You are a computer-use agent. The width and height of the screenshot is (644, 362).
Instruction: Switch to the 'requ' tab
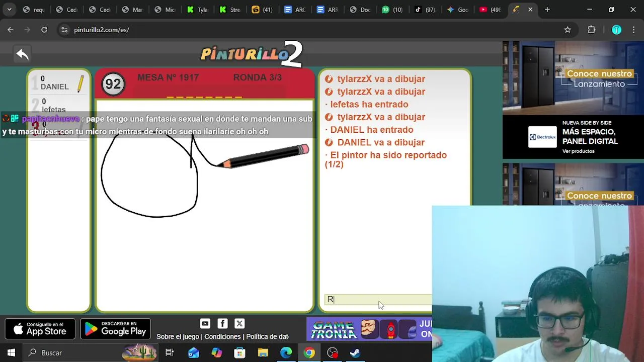34,10
